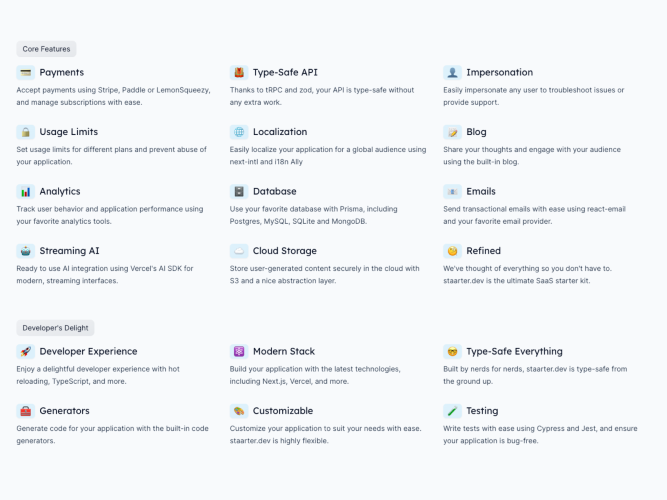Click the Database heading
This screenshot has height=500, width=667.
[x=275, y=191]
